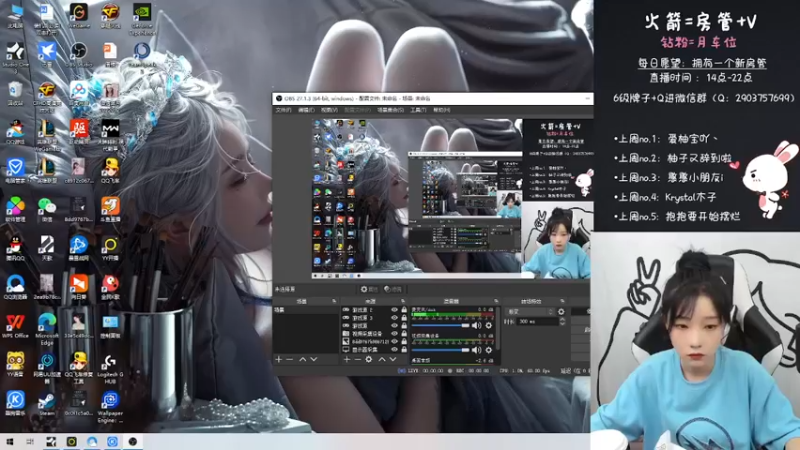800x450 pixels.
Task: Move the selected scene down with arrow
Action: click(314, 360)
